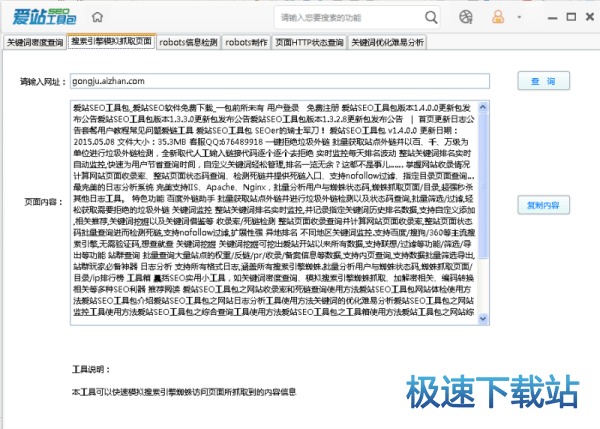Click the content box scrollbar thumb
This screenshot has width=600, height=429.
483,186
